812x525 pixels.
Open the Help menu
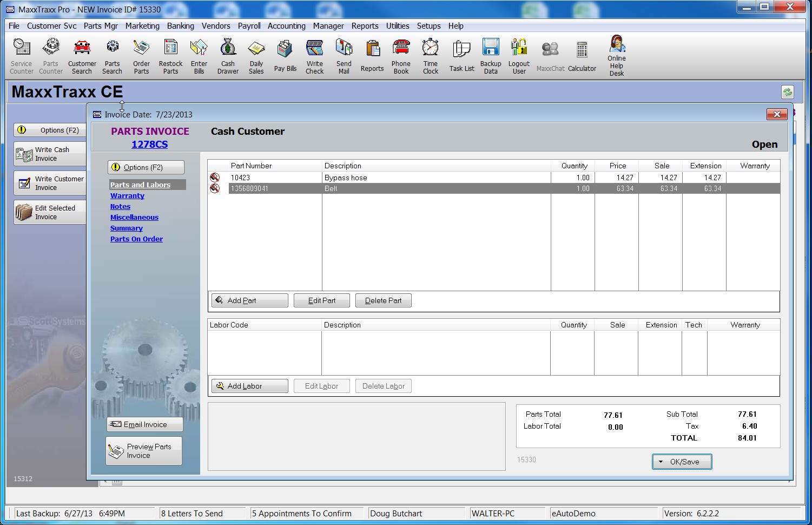point(455,26)
